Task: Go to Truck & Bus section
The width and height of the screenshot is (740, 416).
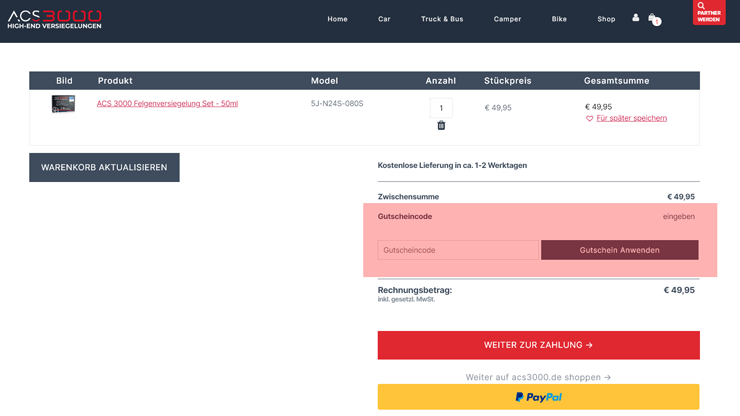Action: (x=442, y=19)
